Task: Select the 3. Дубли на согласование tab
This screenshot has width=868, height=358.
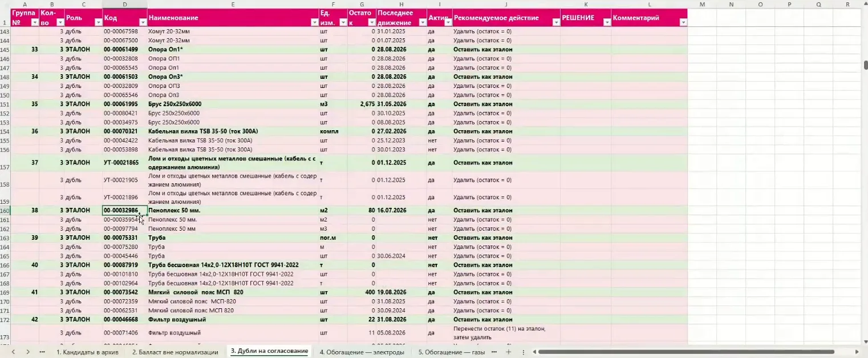Action: tap(269, 351)
